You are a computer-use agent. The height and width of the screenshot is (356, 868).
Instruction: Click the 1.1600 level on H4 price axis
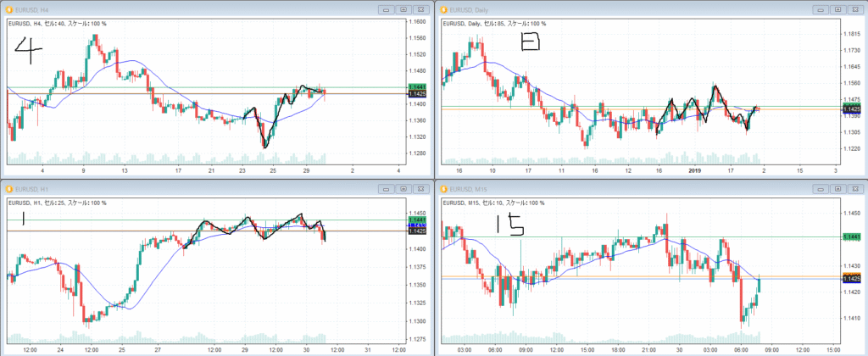[417, 20]
